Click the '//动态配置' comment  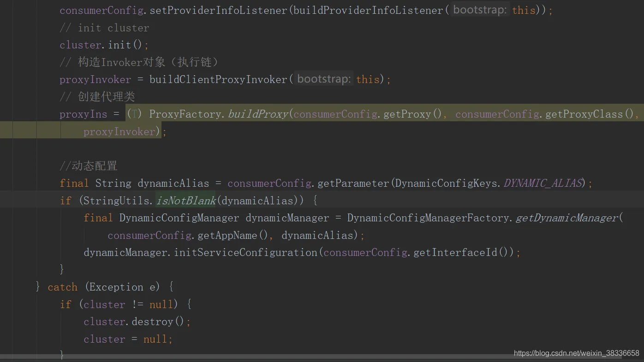(89, 166)
